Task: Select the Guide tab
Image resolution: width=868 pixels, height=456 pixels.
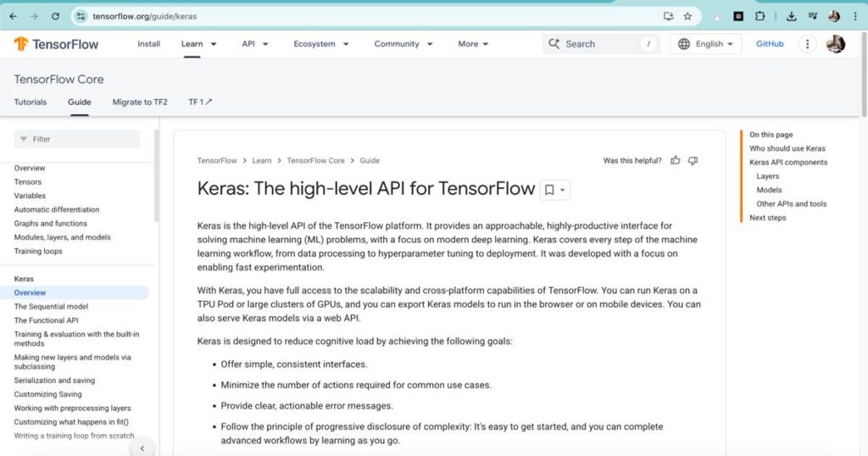Action: (x=79, y=102)
